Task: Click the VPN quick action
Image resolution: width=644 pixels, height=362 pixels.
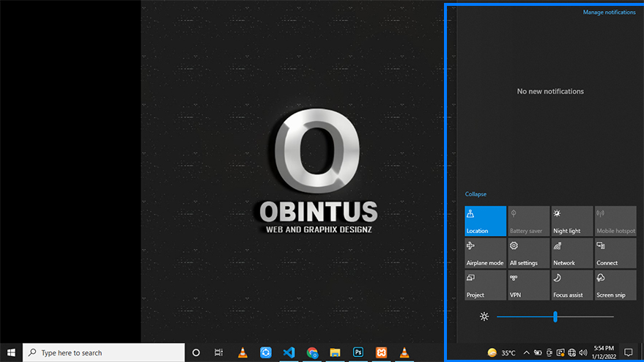Action: (528, 285)
